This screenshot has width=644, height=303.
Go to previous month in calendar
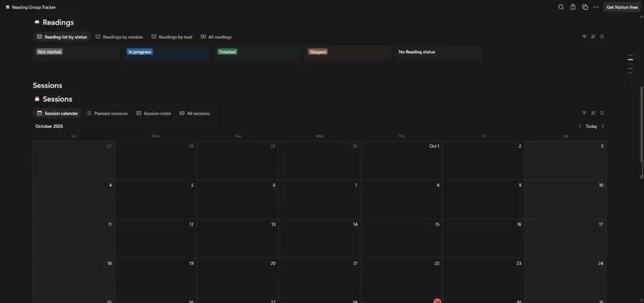pyautogui.click(x=580, y=126)
